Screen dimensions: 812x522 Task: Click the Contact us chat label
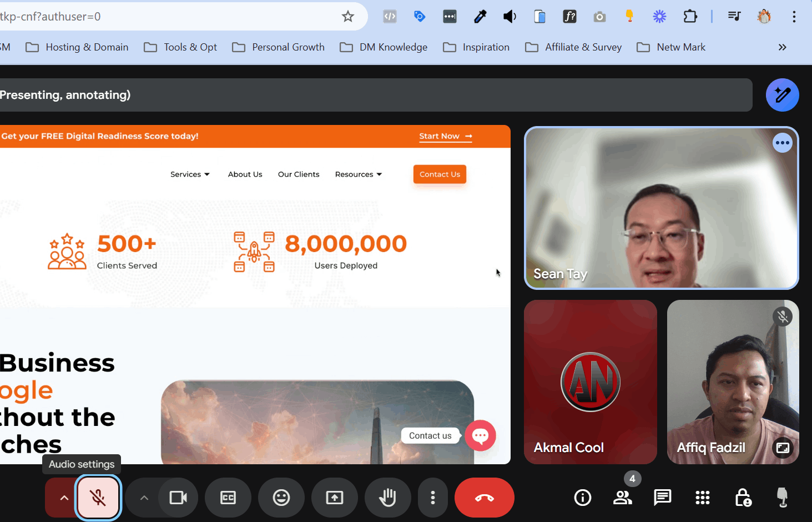click(x=430, y=436)
